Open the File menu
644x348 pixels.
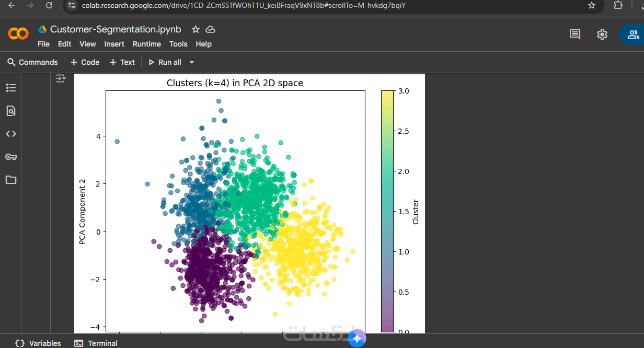pos(43,44)
